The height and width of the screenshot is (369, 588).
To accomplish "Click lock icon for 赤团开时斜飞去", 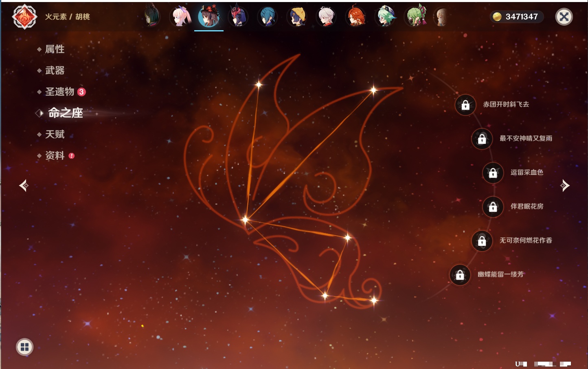I will [465, 105].
